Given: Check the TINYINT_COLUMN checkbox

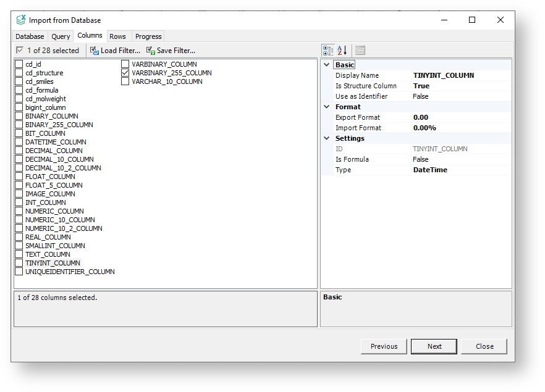Looking at the screenshot, I should tap(18, 262).
